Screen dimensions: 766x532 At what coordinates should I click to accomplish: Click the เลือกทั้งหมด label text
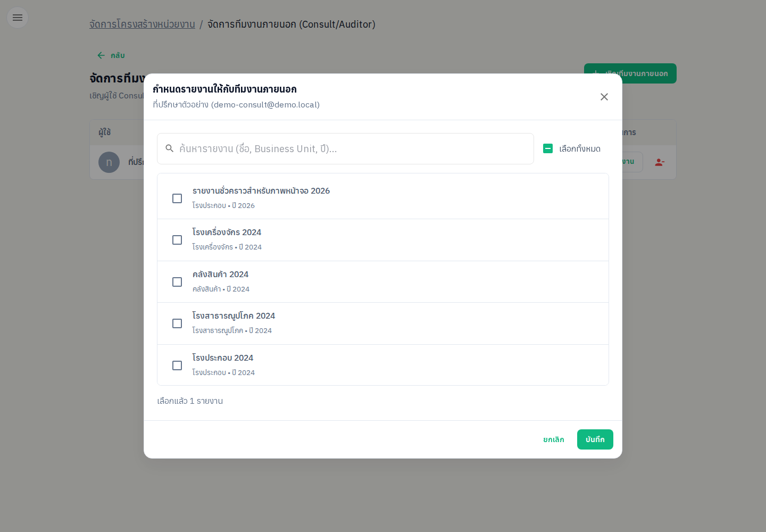[x=580, y=149]
